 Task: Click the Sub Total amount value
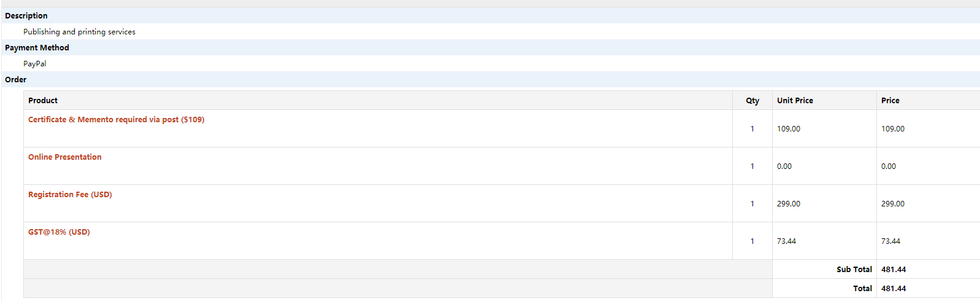click(894, 270)
